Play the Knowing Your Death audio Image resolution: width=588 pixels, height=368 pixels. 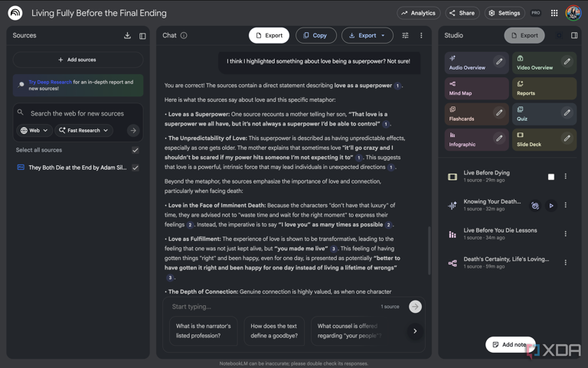551,205
